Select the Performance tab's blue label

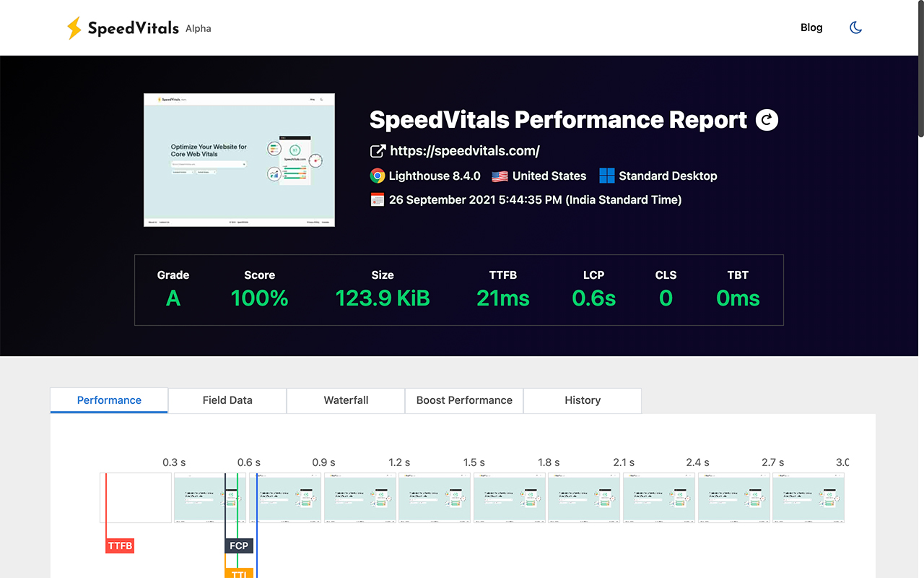pyautogui.click(x=108, y=400)
